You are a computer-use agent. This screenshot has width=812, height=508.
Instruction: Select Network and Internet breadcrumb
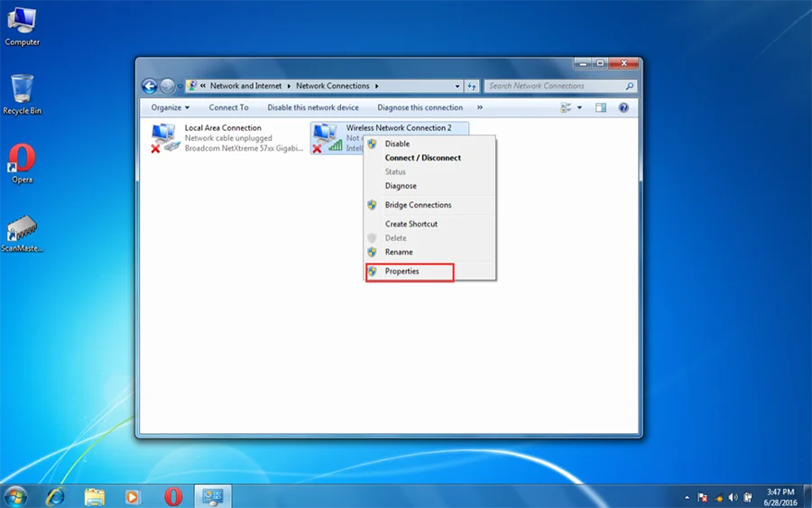(245, 86)
